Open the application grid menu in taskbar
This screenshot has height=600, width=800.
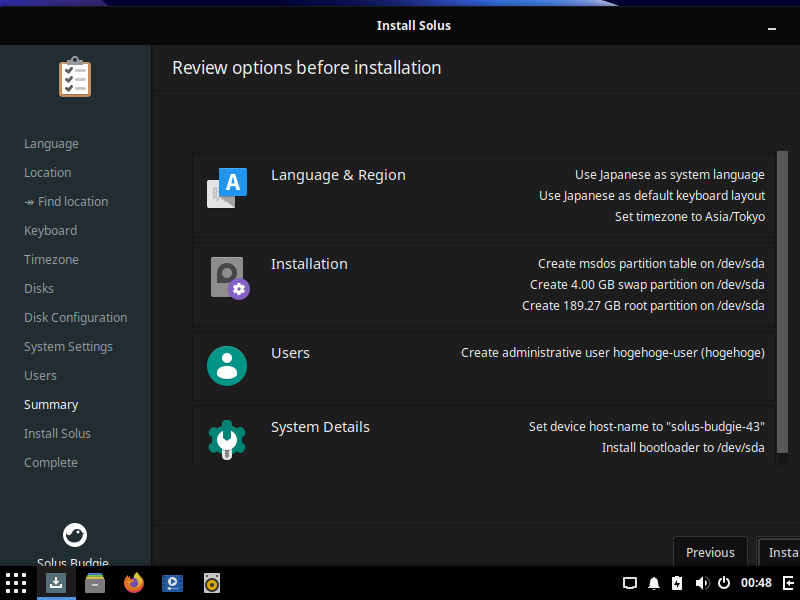(x=16, y=583)
